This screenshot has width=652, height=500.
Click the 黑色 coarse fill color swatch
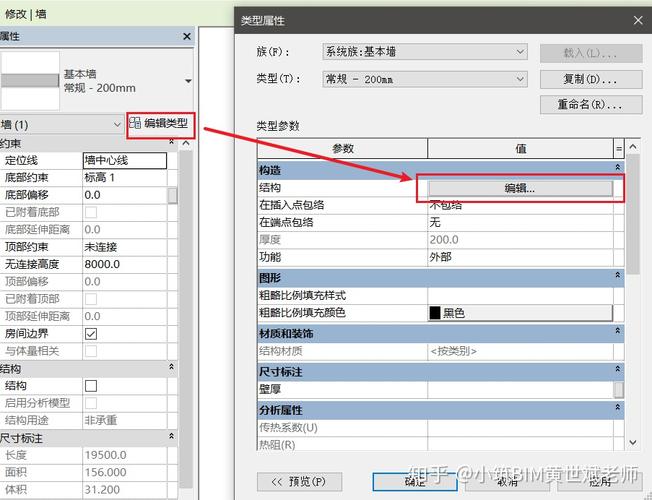coord(520,313)
